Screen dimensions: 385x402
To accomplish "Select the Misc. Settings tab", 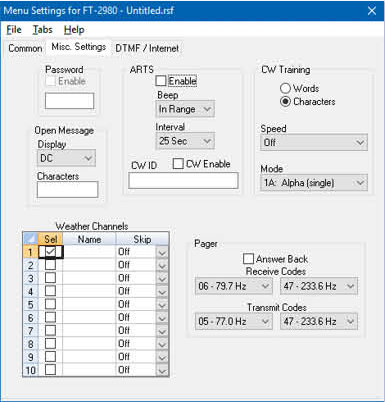I will [x=78, y=47].
